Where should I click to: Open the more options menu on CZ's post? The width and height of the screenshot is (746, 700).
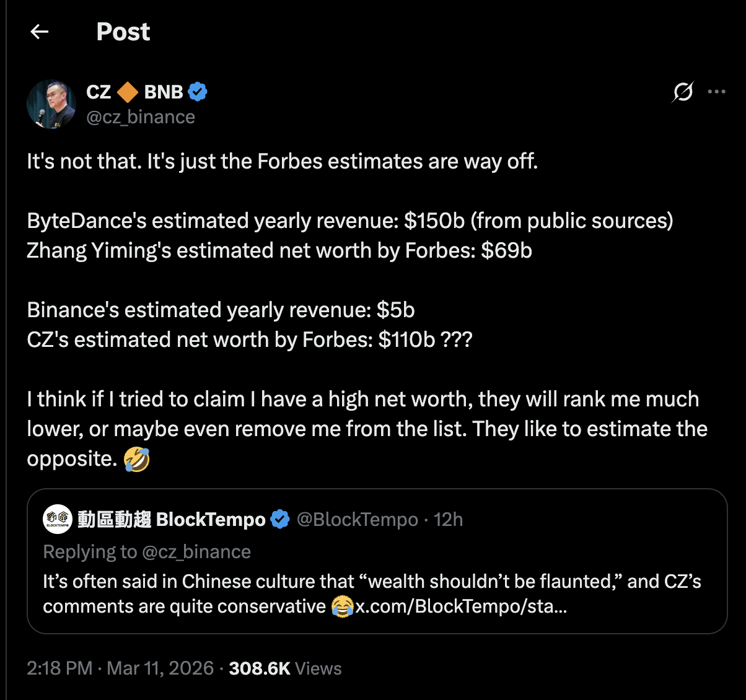click(x=716, y=92)
